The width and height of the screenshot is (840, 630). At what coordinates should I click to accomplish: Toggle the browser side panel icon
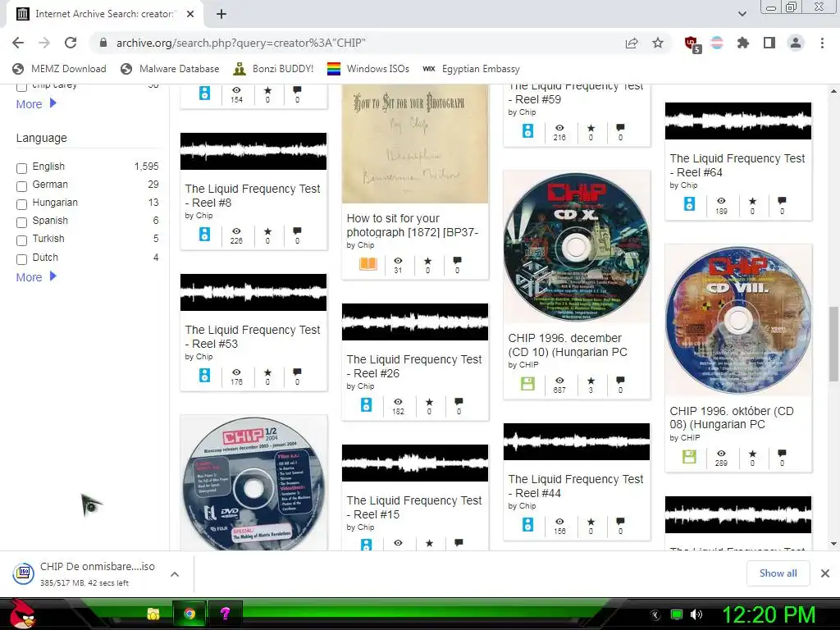pyautogui.click(x=769, y=43)
